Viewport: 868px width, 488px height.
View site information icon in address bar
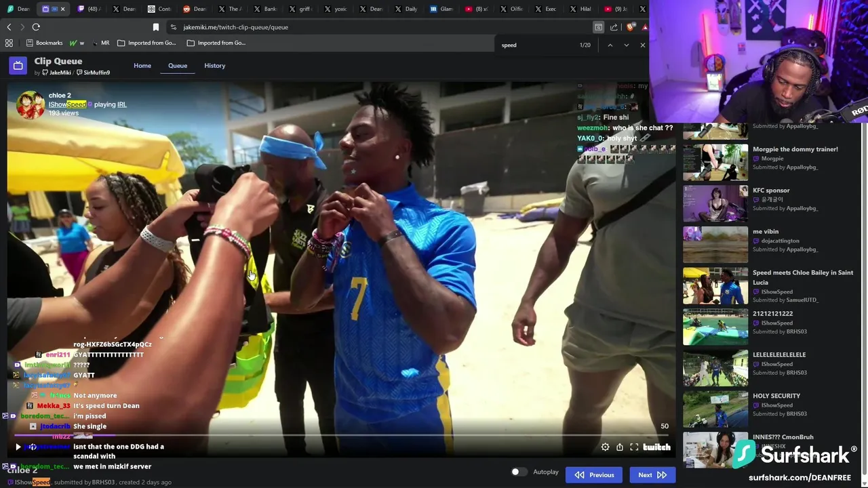(174, 27)
